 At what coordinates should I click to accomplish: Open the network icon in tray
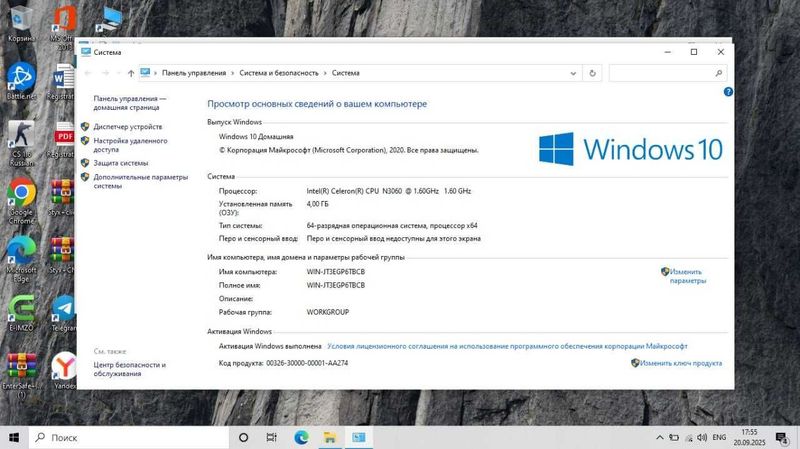click(688, 438)
